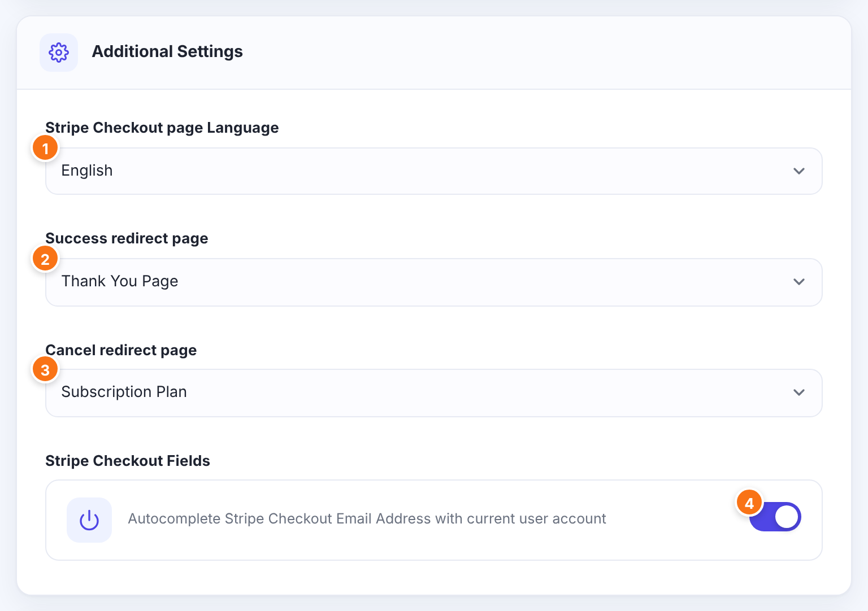Open the Success redirect page dropdown

tap(434, 282)
